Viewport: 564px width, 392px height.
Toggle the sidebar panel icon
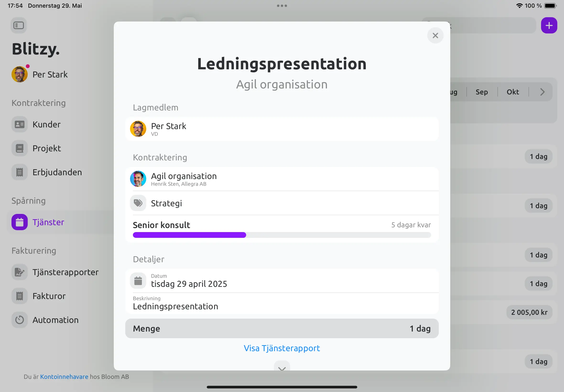[19, 25]
